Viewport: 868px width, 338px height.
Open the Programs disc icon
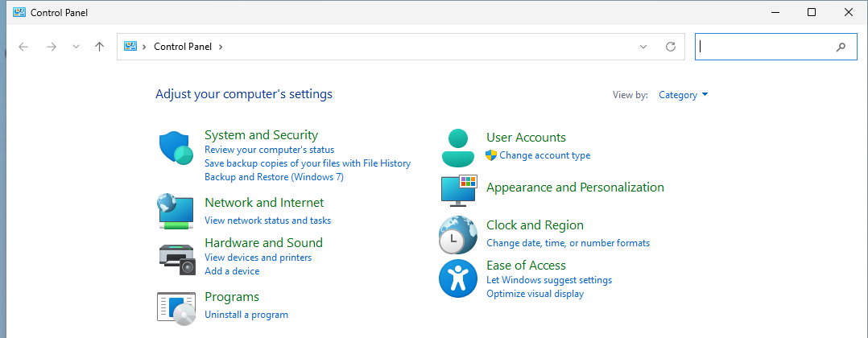click(176, 308)
